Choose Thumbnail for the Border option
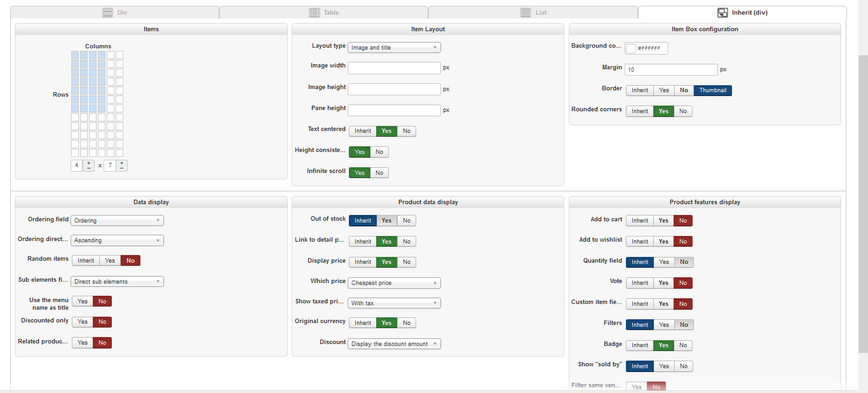The image size is (868, 393). pyautogui.click(x=712, y=90)
